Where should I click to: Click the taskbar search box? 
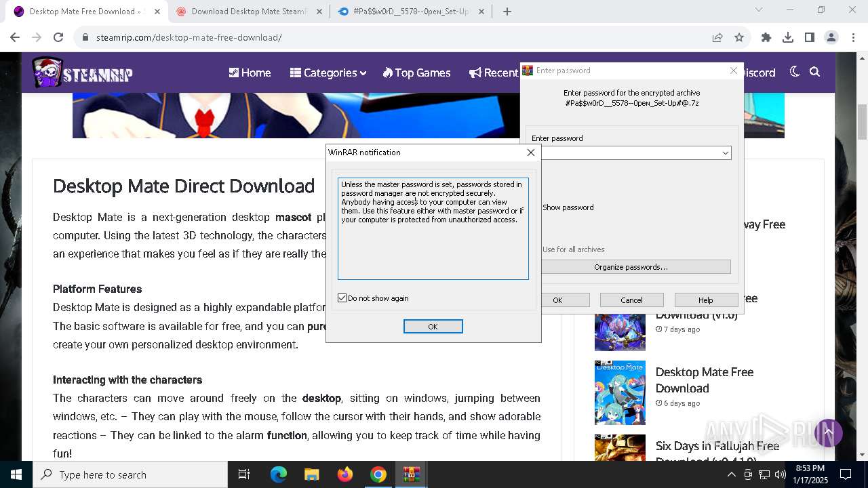130,474
